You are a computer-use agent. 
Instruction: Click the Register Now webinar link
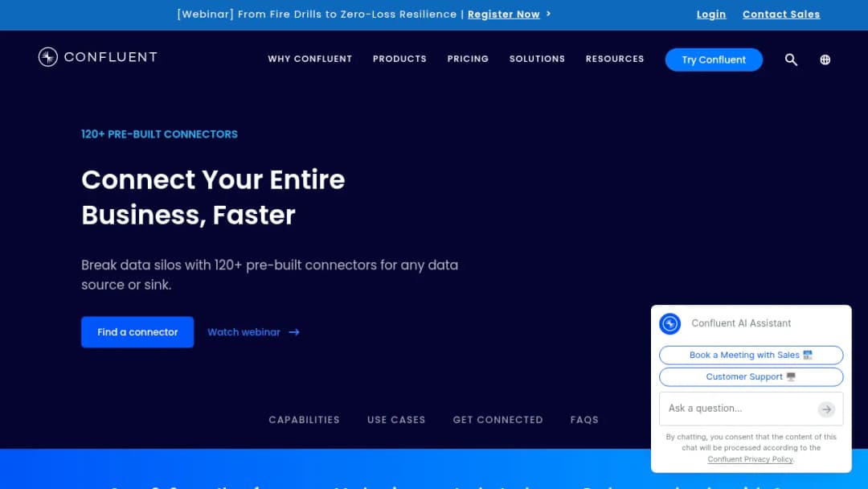click(504, 14)
